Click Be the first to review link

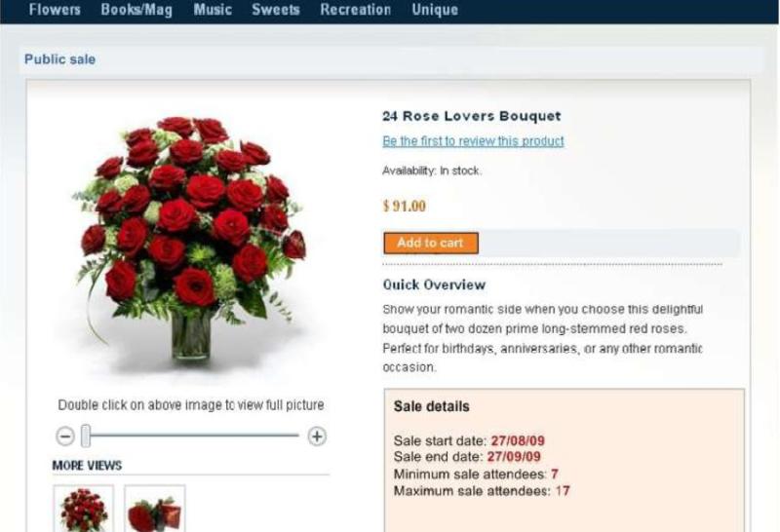coord(473,141)
